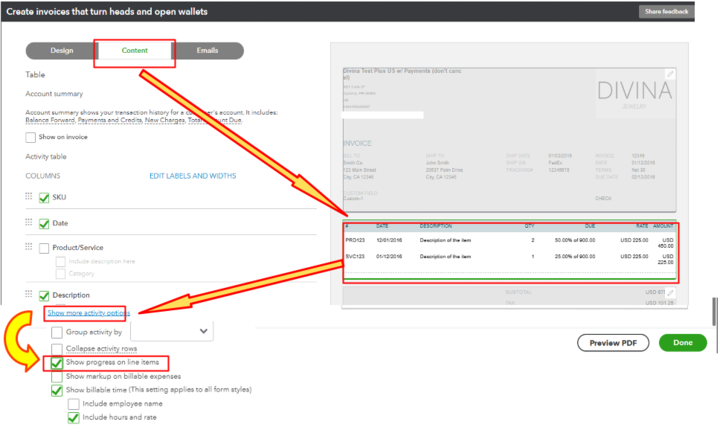Enable the Group activity by checkbox
720x433 pixels.
point(57,332)
